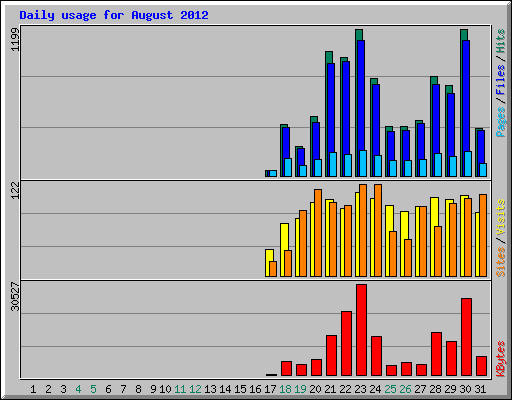This screenshot has height=400, width=512.
Task: Click day 4 on the date axis
Action: (78, 389)
